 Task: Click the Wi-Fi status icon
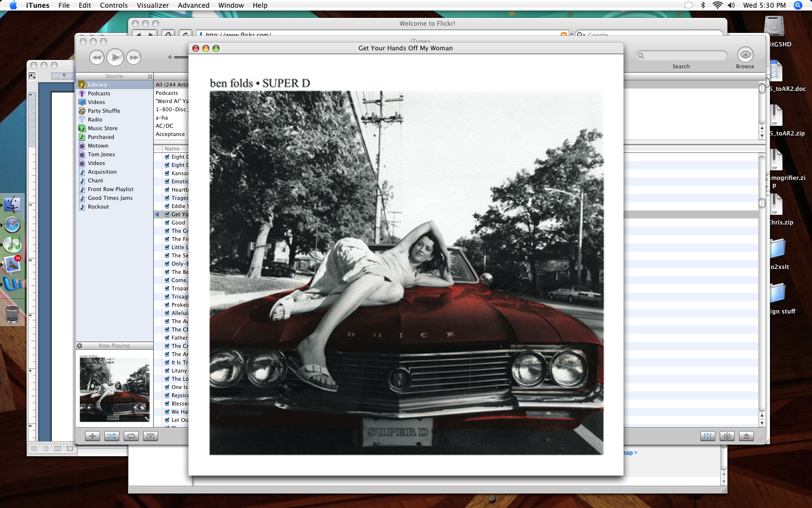718,5
